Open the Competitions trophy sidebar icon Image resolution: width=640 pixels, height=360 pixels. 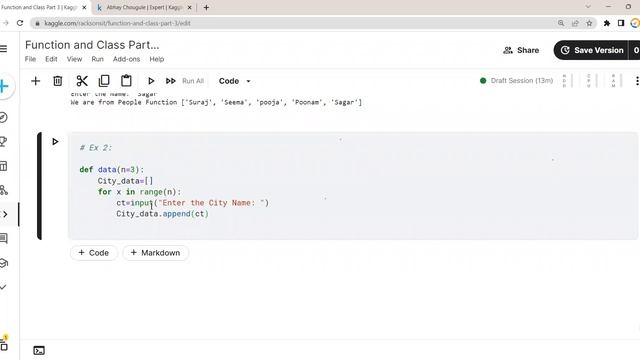(4, 142)
